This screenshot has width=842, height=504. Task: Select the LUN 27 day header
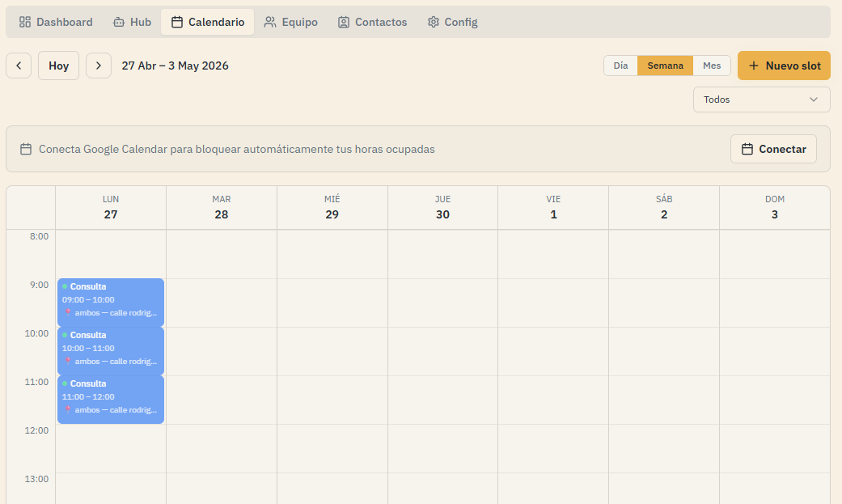pos(111,207)
